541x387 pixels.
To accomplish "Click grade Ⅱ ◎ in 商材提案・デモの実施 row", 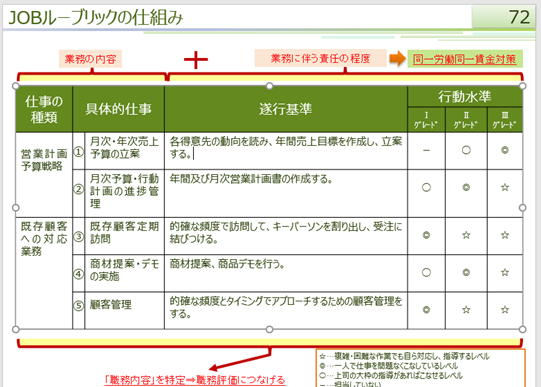I will click(x=466, y=272).
